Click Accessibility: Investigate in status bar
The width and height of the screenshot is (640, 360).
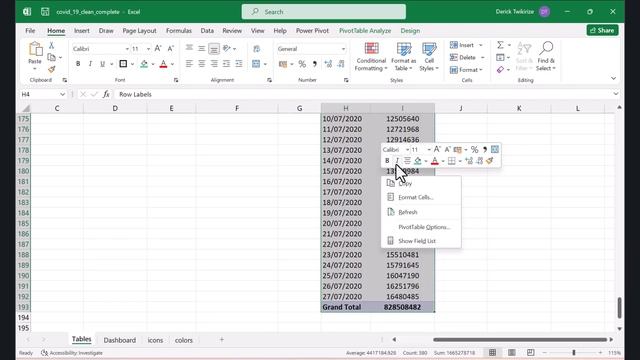pyautogui.click(x=72, y=353)
